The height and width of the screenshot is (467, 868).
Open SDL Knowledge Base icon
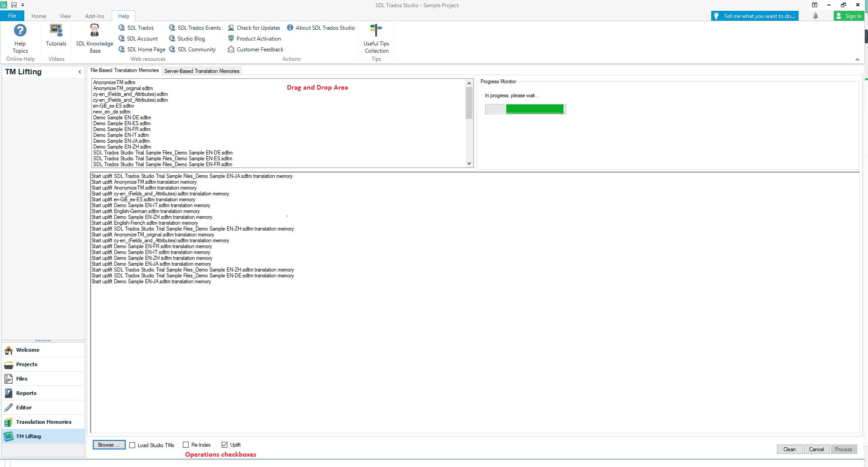click(95, 39)
